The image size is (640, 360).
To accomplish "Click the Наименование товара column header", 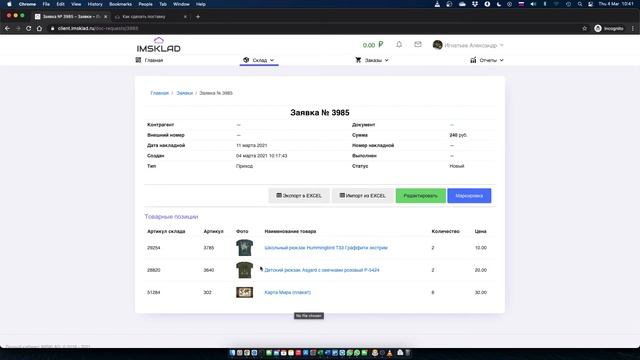I will click(290, 231).
